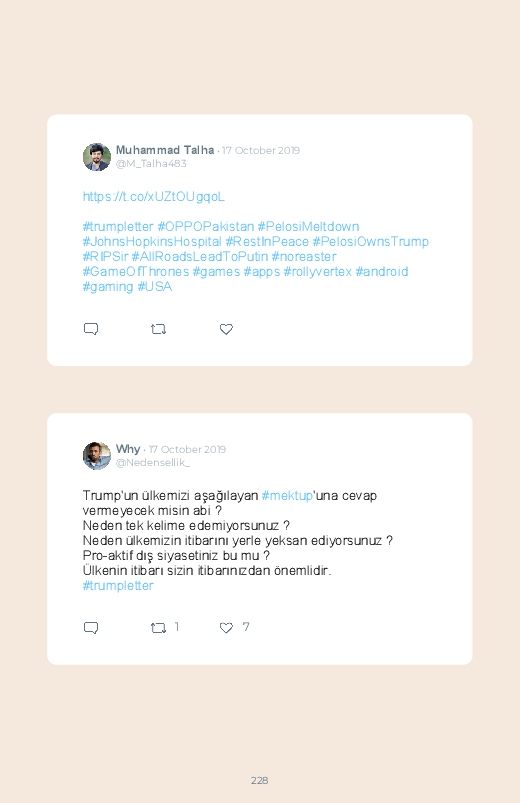Open the #GameOfThrones hashtag

(136, 271)
